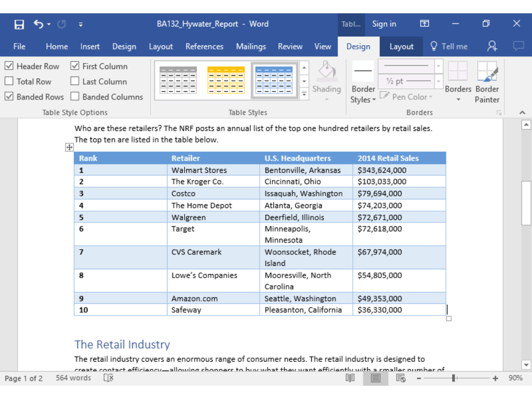Enable the Total Row checkbox

point(9,81)
